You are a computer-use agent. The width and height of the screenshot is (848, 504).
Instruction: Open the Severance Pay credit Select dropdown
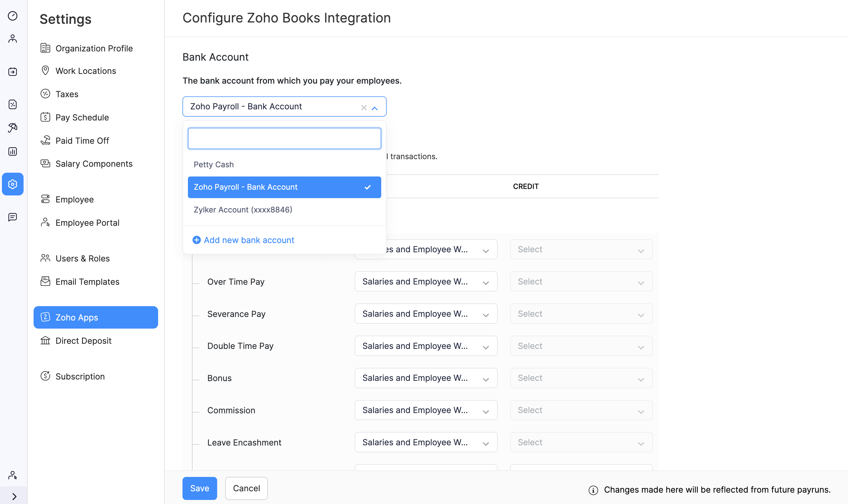pyautogui.click(x=581, y=313)
